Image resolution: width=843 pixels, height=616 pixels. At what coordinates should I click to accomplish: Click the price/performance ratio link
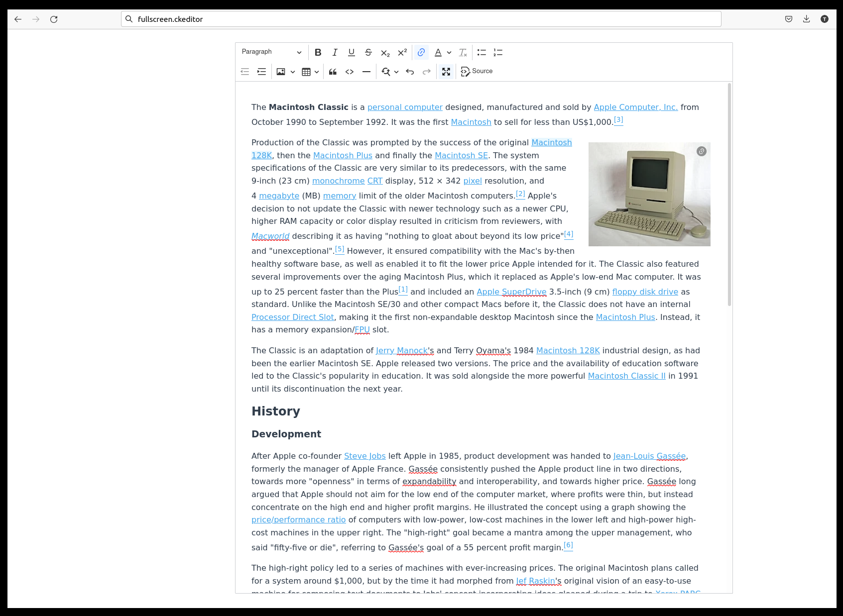pos(298,520)
